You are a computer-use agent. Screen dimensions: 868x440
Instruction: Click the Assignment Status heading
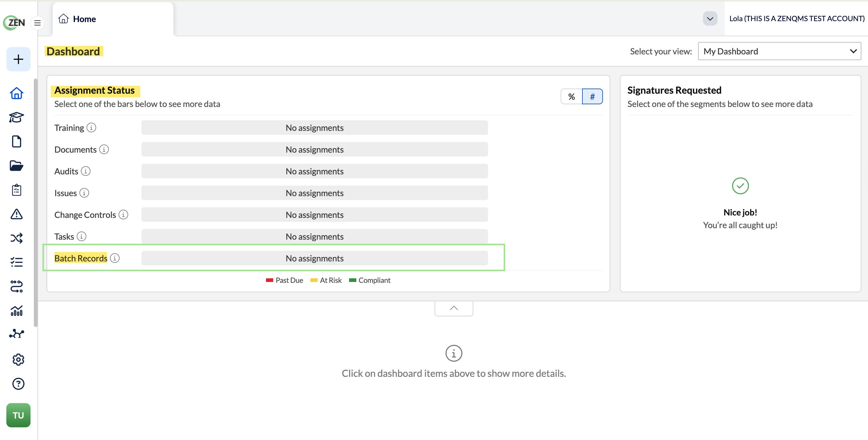click(94, 90)
